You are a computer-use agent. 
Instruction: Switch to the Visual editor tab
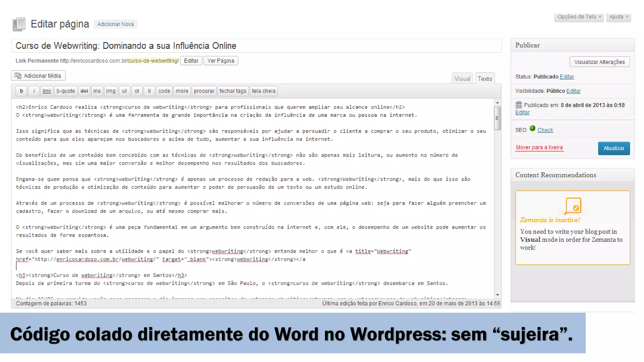(x=462, y=79)
